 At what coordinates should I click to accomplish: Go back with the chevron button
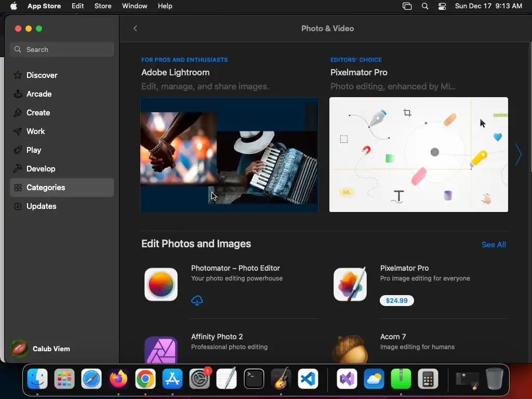pyautogui.click(x=136, y=29)
